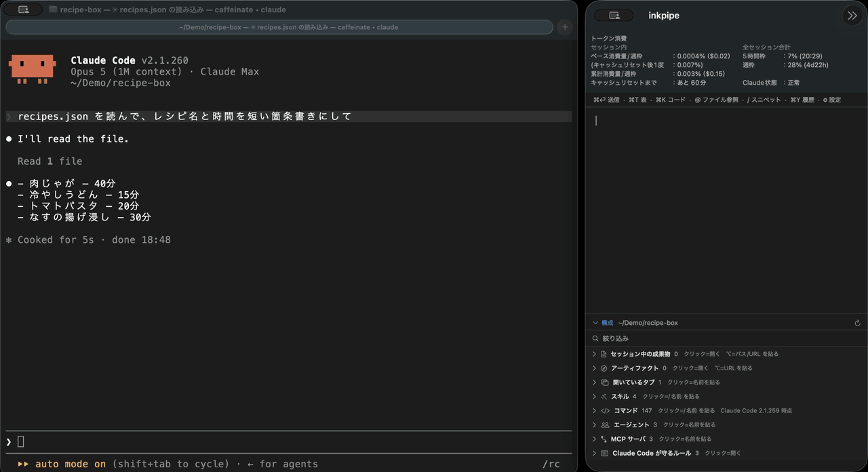The image size is (868, 472).
Task: Select the recipe-box terminal tab
Action: pyautogui.click(x=279, y=27)
